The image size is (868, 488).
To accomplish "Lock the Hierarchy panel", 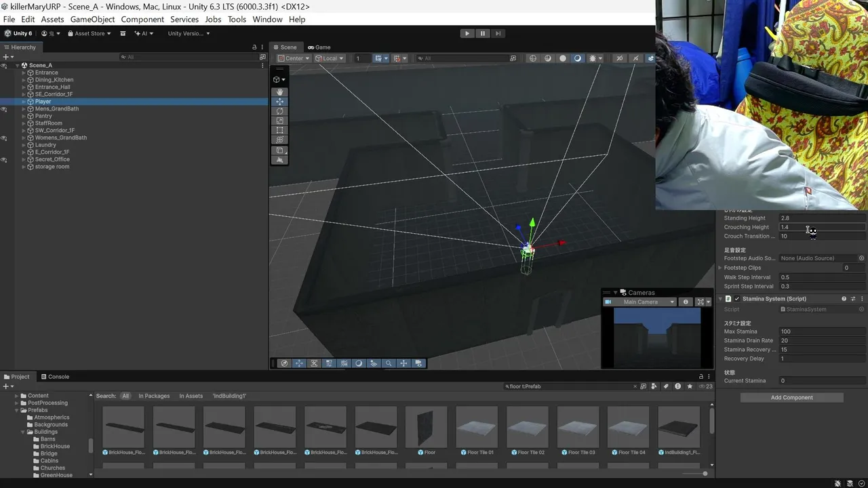I will click(254, 47).
